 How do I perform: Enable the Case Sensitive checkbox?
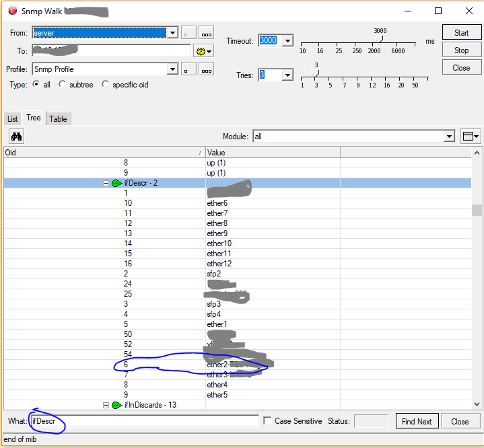(x=267, y=421)
